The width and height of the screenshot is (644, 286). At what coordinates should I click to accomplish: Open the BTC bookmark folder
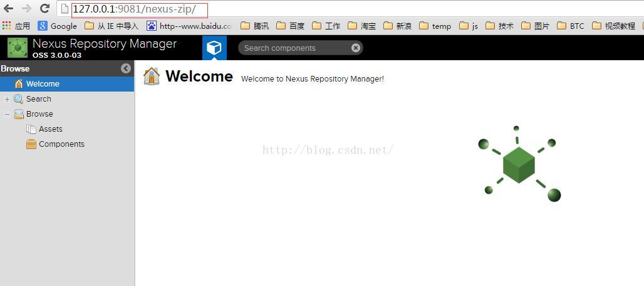tap(571, 26)
